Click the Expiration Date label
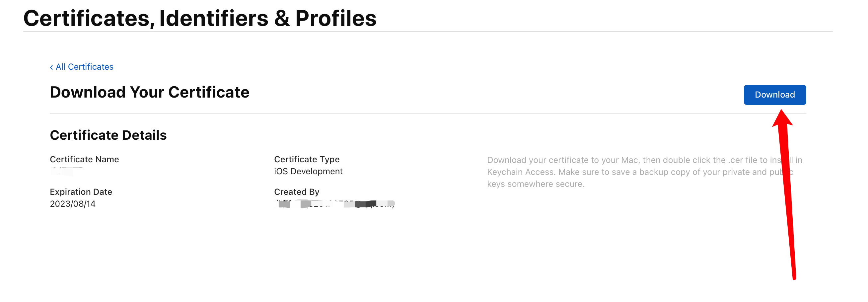Screen dimensions: 868x302 pyautogui.click(x=81, y=192)
